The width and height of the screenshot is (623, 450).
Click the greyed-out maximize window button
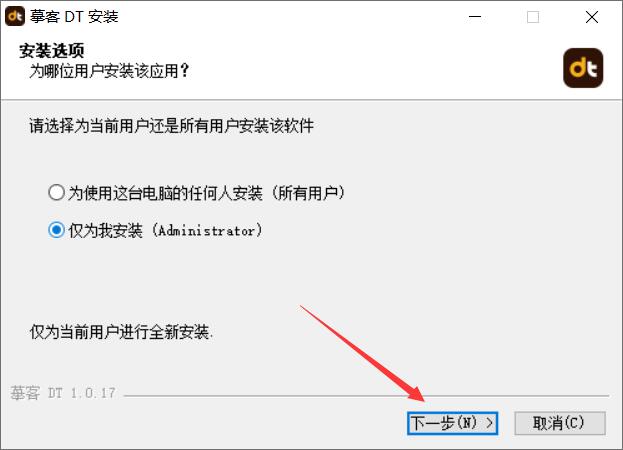[533, 17]
